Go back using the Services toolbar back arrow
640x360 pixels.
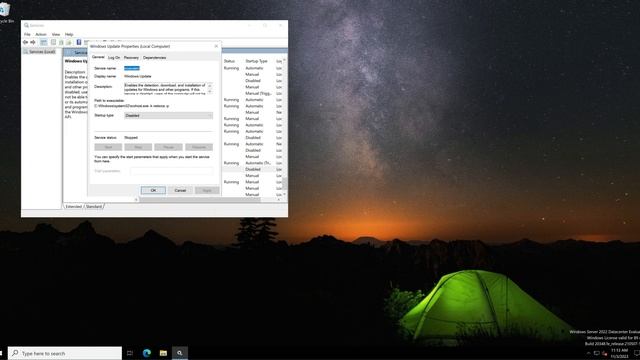(26, 42)
